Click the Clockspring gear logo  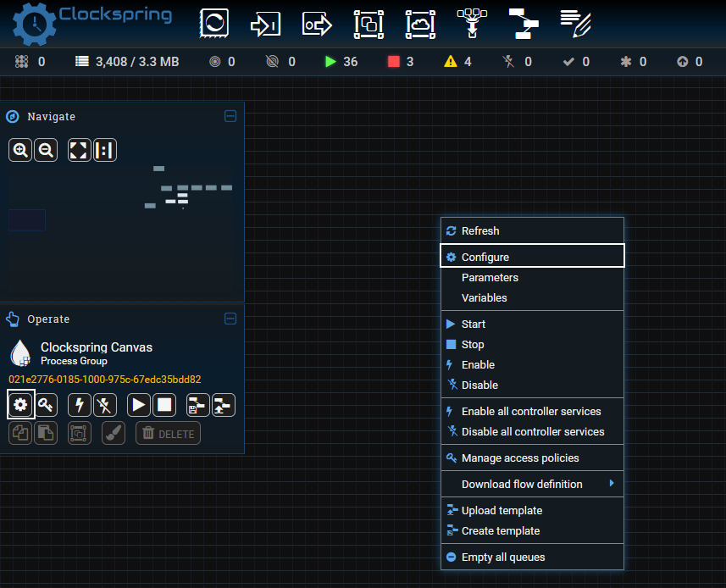click(34, 24)
